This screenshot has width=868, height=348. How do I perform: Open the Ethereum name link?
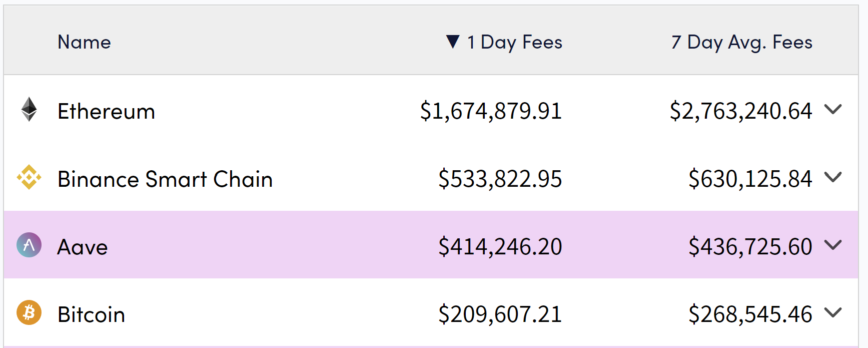click(106, 111)
